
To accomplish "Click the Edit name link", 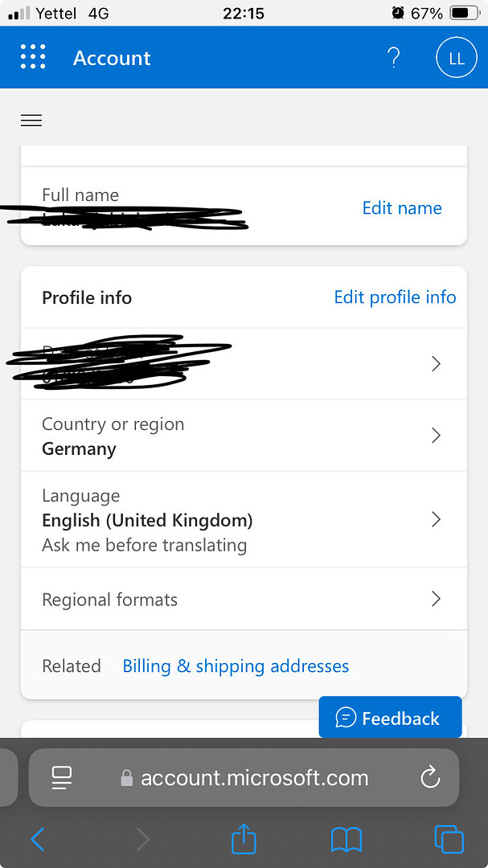I will [x=402, y=208].
